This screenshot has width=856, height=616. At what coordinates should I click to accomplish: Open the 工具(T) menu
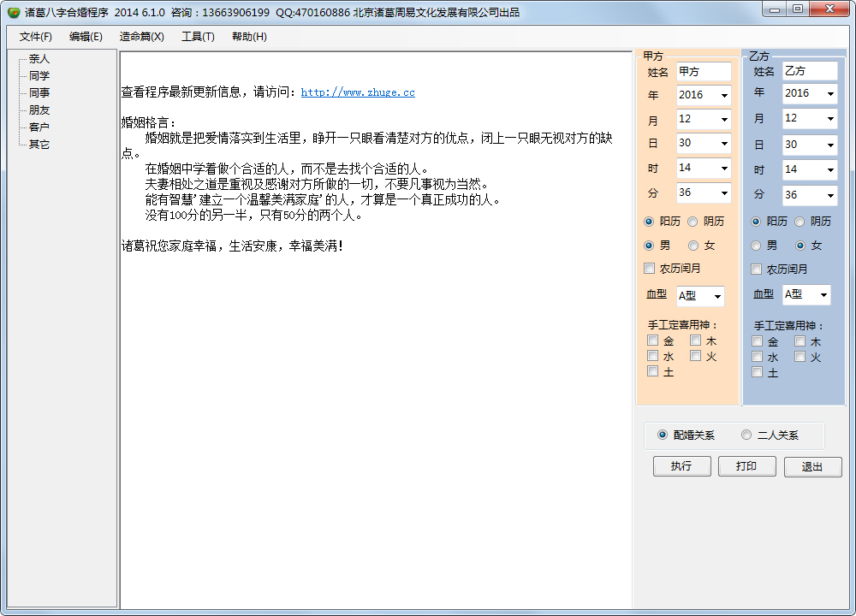(x=198, y=37)
